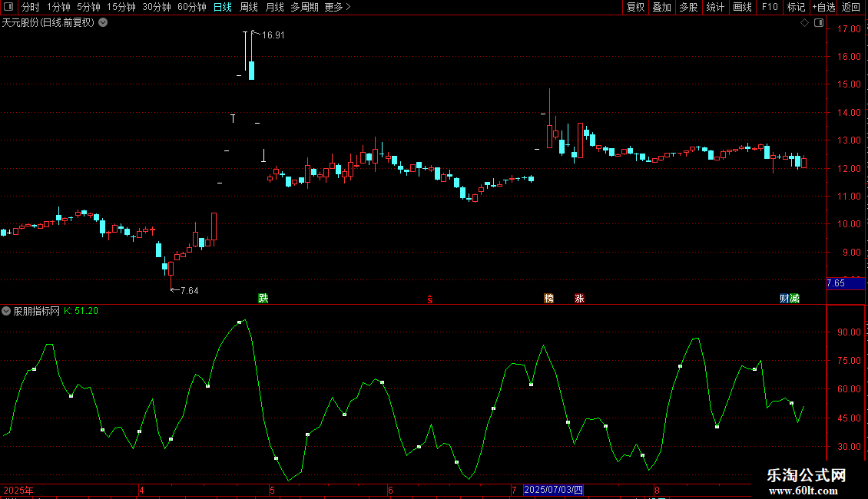Expand the 股朋指标网 indicator menu
Viewport: 868px width, 499px height.
coord(6,311)
